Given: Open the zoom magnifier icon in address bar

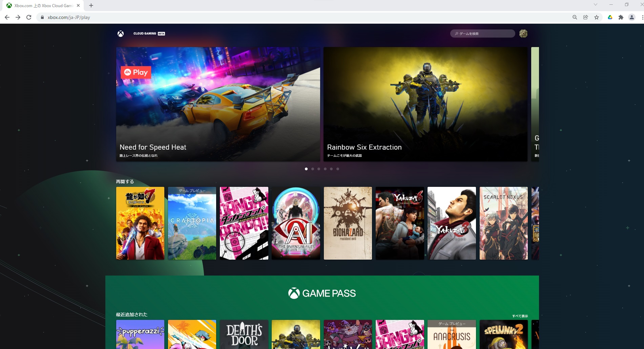Looking at the screenshot, I should 575,17.
